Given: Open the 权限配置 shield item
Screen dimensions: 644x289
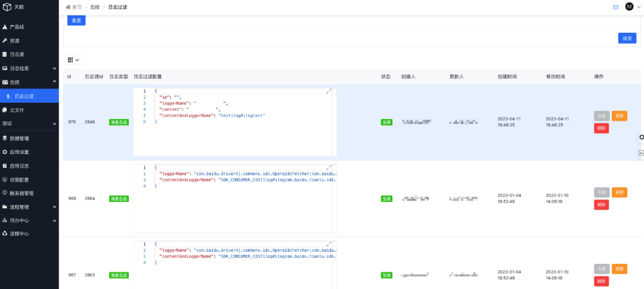Looking at the screenshot, I should click(29, 179).
